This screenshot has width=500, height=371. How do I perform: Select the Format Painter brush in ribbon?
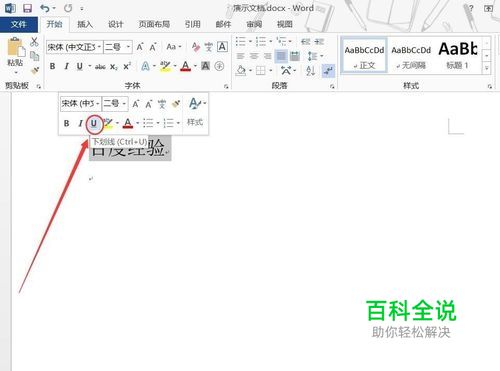(35, 70)
